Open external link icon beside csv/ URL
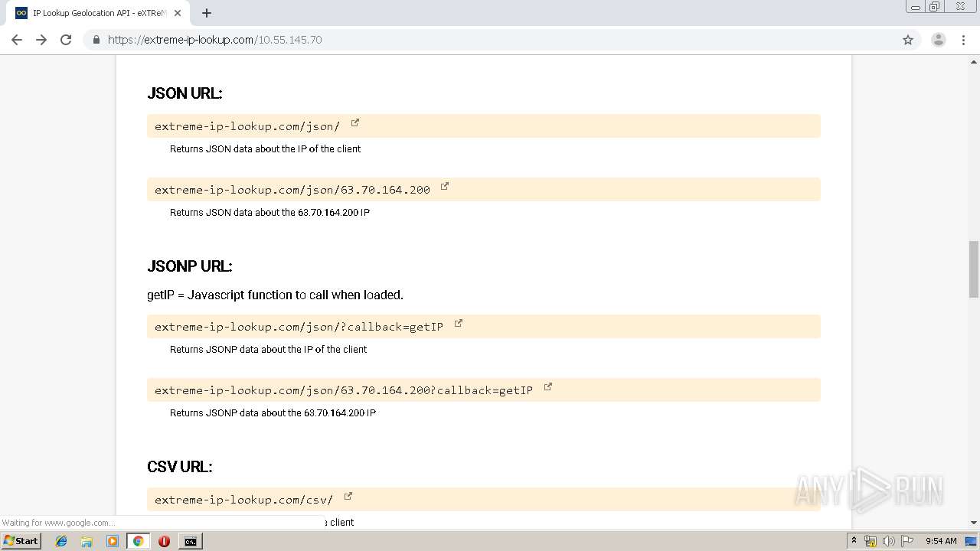The image size is (980, 551). click(x=348, y=496)
